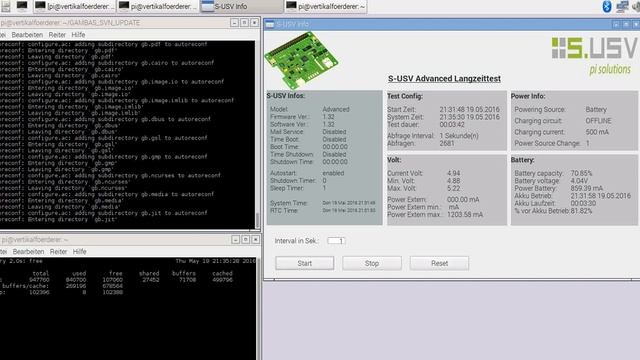
Task: Open the Bluetooth tray icon
Action: [x=607, y=6]
